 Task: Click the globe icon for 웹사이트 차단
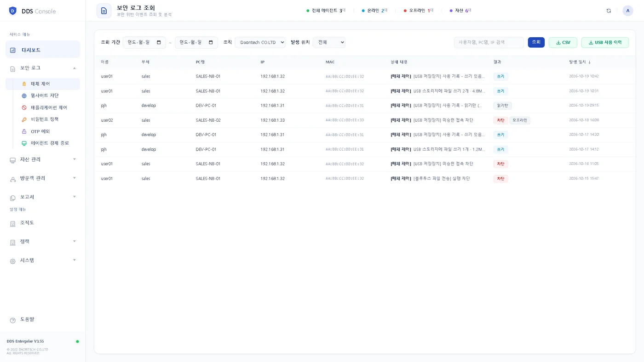tap(24, 96)
